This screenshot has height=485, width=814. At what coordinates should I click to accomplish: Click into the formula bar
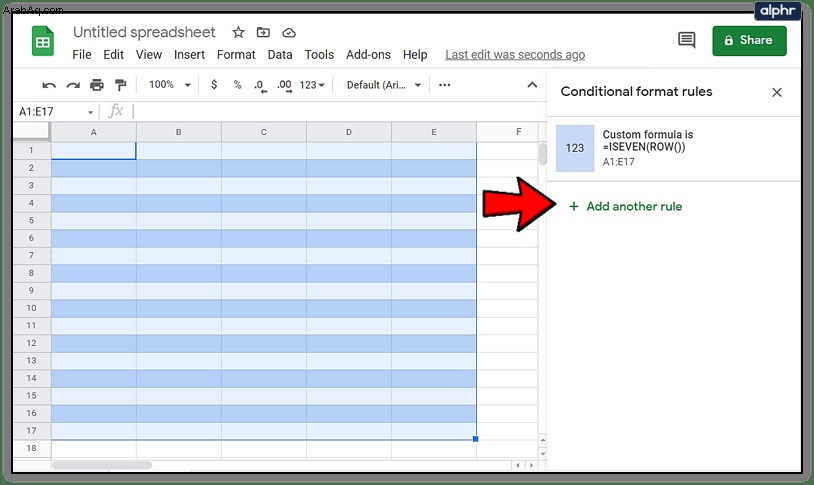(x=337, y=111)
